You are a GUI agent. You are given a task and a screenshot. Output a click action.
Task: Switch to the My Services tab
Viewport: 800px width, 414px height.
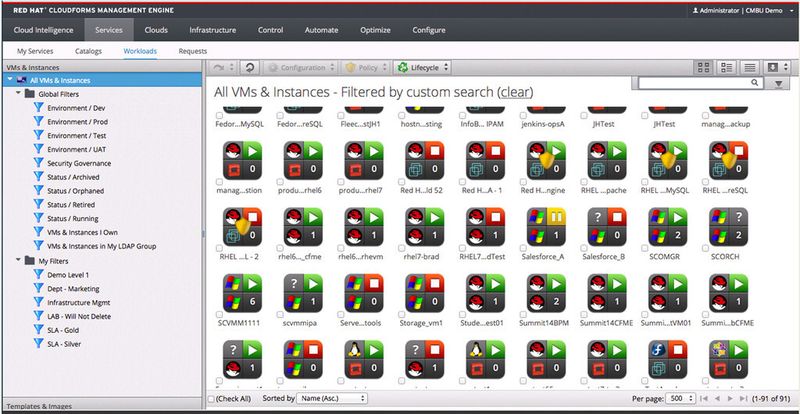pos(35,51)
